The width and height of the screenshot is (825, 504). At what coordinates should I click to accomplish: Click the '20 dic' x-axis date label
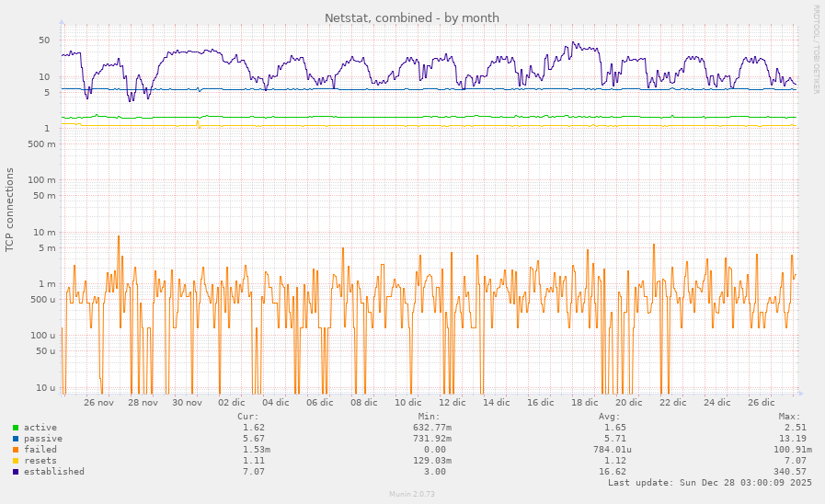[x=629, y=403]
